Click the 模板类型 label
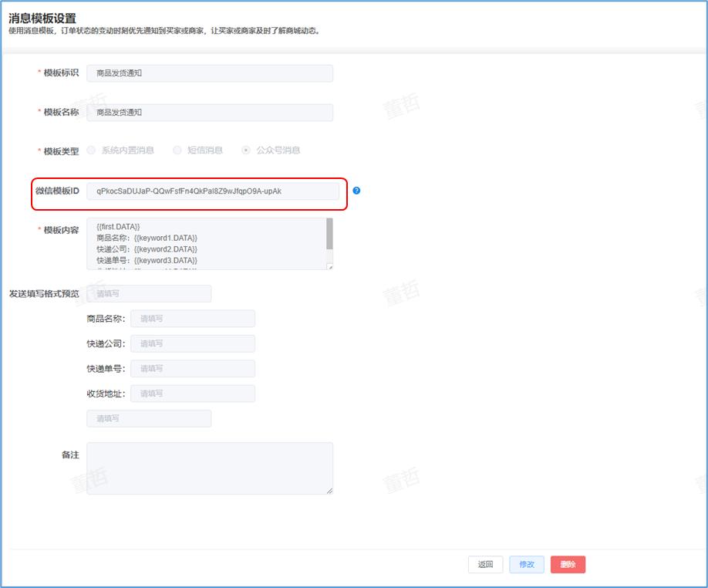 (61, 151)
